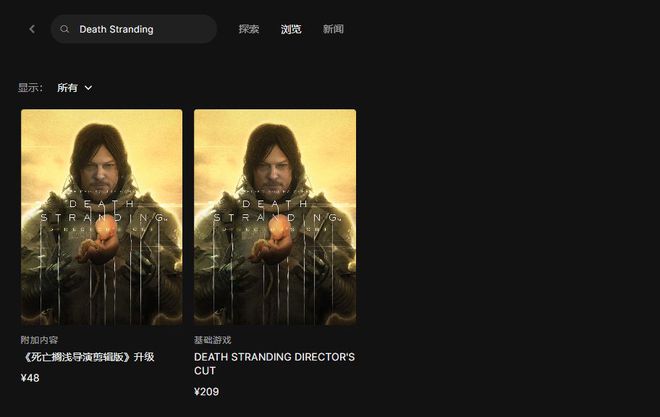
Task: Focus the Death Stranding search field
Action: click(134, 29)
